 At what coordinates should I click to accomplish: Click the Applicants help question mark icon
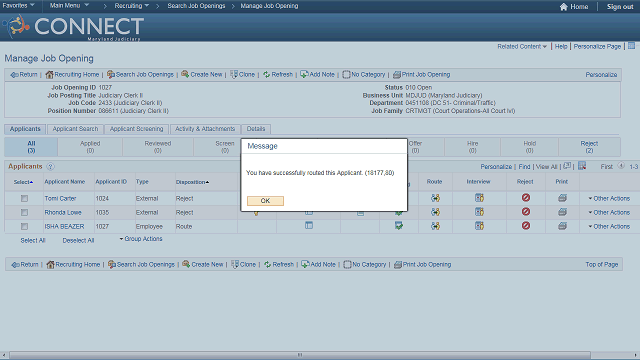click(50, 167)
